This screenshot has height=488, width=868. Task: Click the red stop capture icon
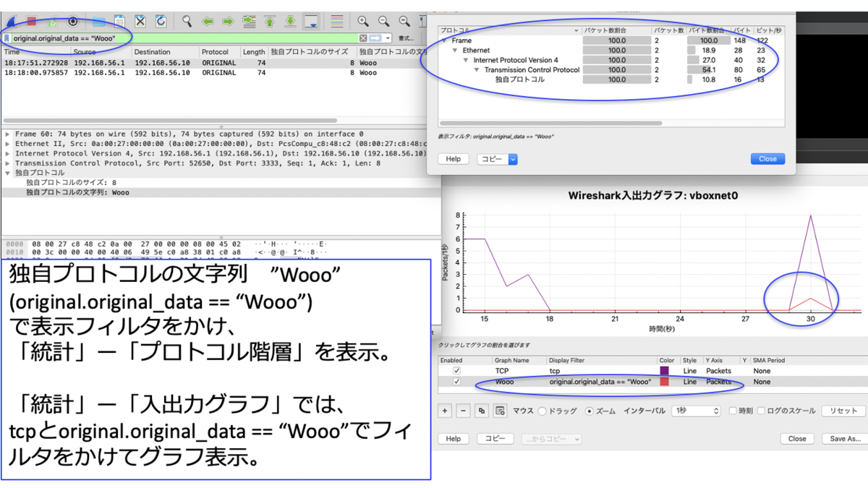pos(31,22)
